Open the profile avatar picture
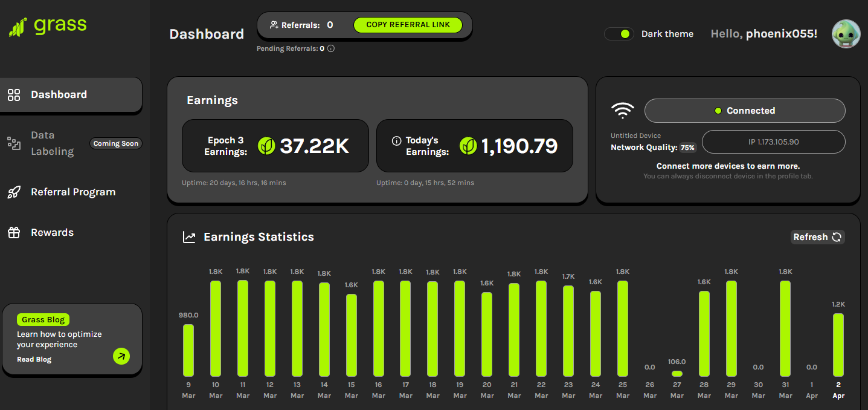Image resolution: width=868 pixels, height=410 pixels. 846,34
